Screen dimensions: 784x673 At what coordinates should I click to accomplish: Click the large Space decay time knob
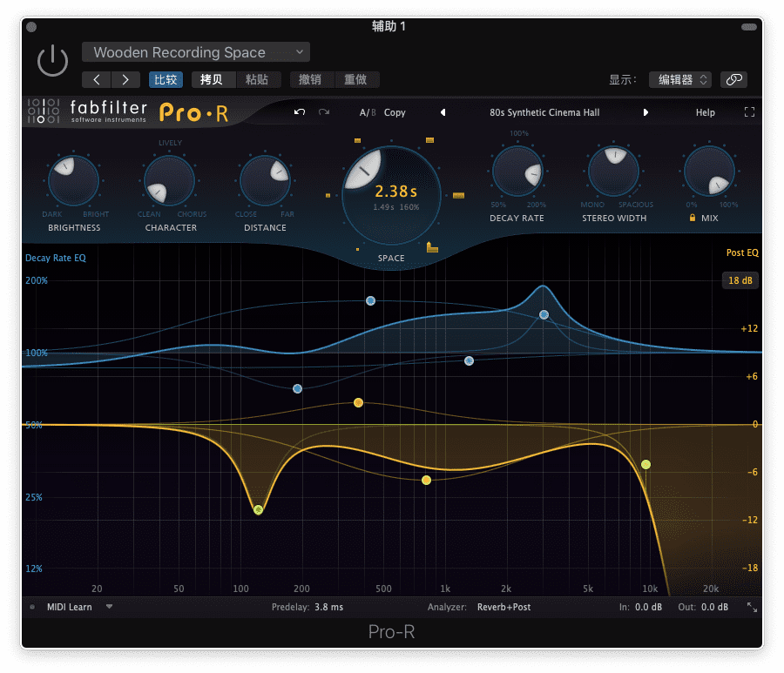tap(391, 195)
